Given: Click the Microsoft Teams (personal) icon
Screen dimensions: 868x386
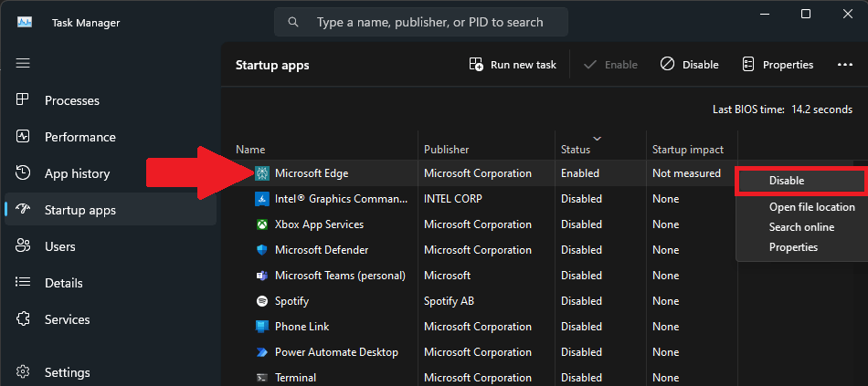Looking at the screenshot, I should point(262,276).
